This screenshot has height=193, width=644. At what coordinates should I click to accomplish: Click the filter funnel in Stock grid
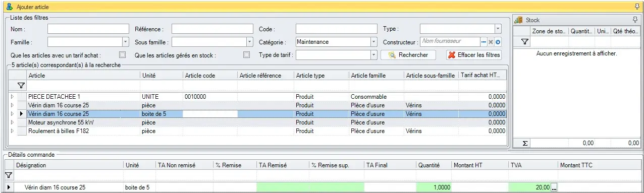(x=525, y=42)
